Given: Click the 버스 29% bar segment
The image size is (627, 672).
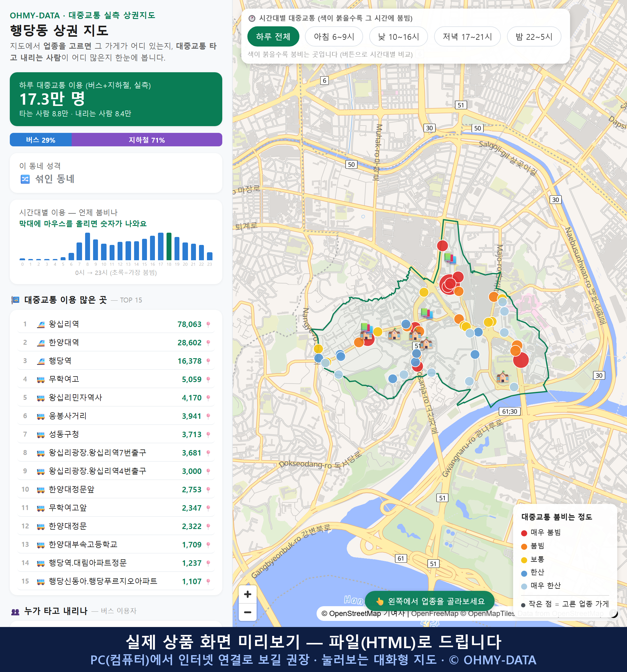Looking at the screenshot, I should pos(40,140).
